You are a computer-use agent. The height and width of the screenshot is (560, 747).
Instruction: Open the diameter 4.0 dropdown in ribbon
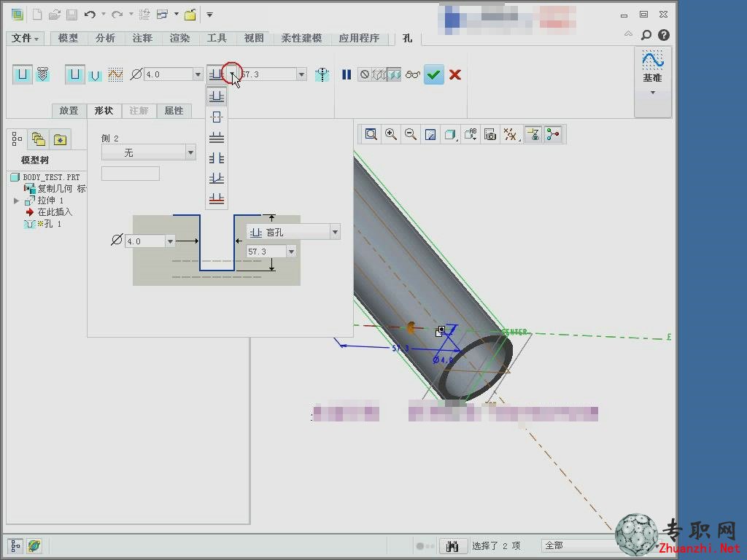[198, 74]
